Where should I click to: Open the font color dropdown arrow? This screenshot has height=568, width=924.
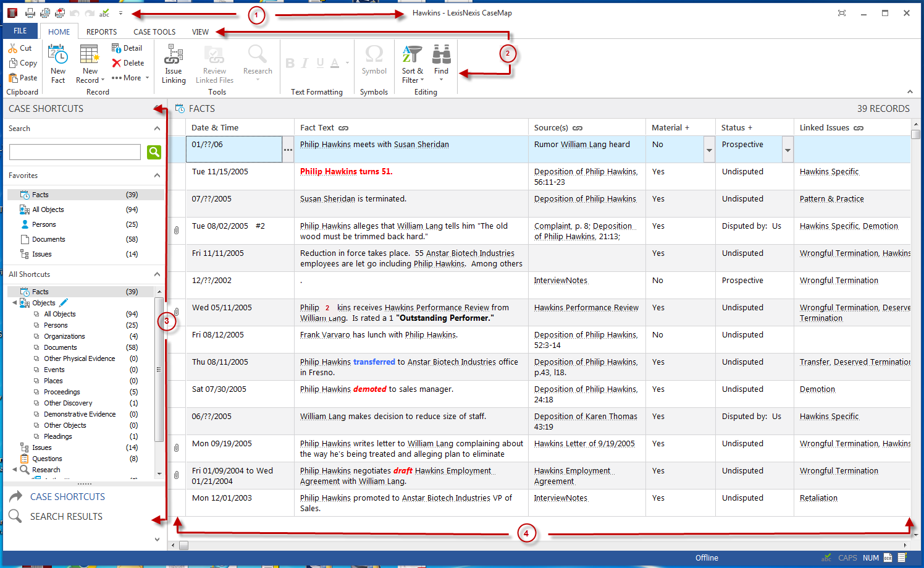tap(347, 63)
